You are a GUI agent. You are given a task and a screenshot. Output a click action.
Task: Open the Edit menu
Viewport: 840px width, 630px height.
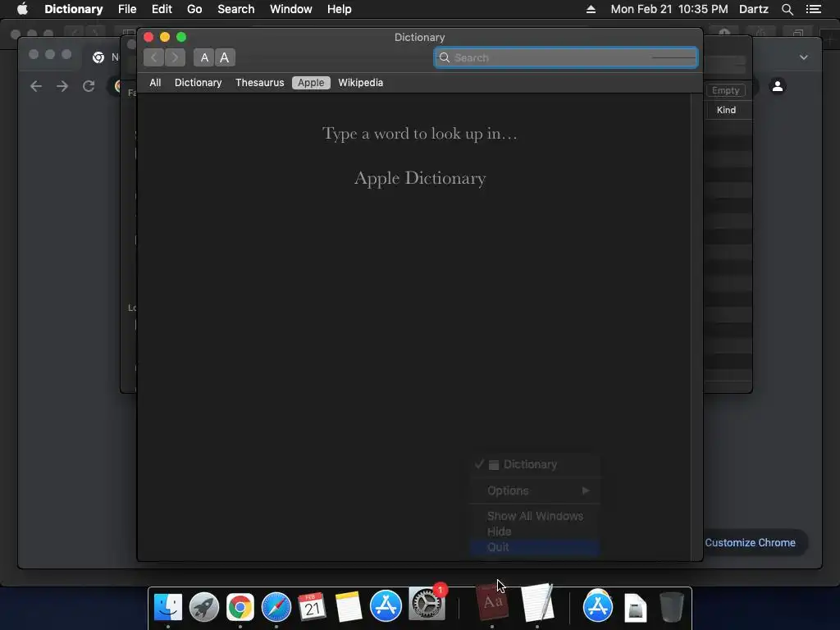point(162,9)
